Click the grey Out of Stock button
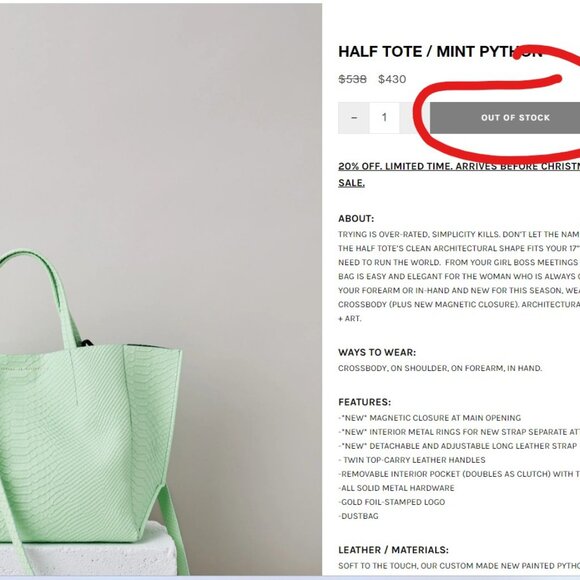 pos(505,118)
